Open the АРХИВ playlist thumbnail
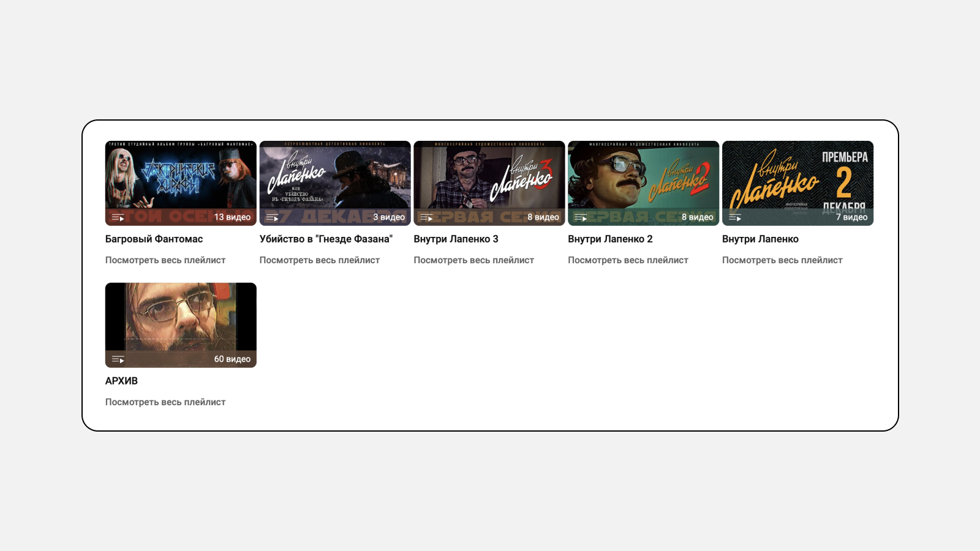The width and height of the screenshot is (980, 551). pyautogui.click(x=181, y=325)
